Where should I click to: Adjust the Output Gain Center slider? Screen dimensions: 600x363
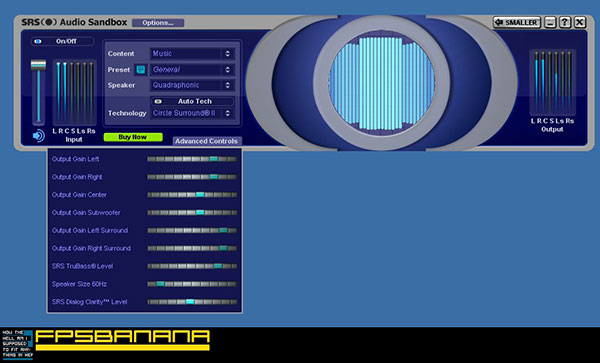[x=192, y=195]
